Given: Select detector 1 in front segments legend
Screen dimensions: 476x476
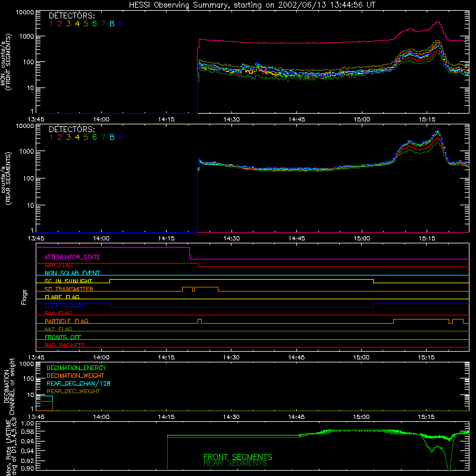Looking at the screenshot, I should pos(51,23).
